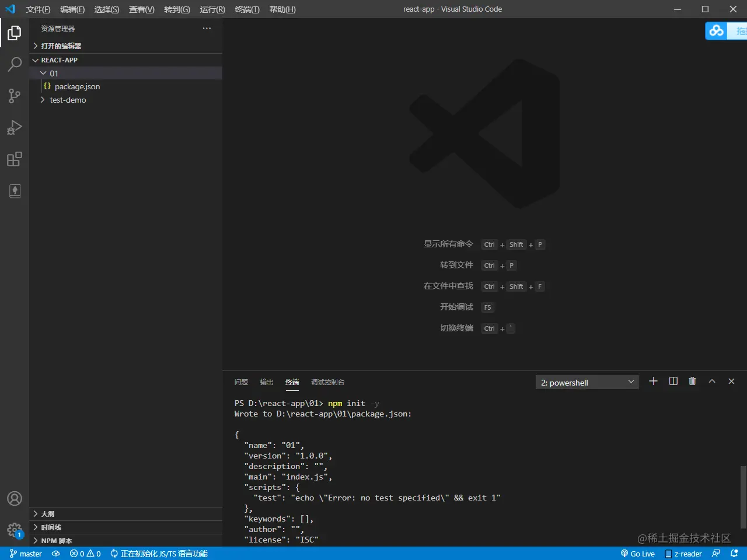Expand the 时间线 section
The width and height of the screenshot is (747, 560).
[x=125, y=527]
